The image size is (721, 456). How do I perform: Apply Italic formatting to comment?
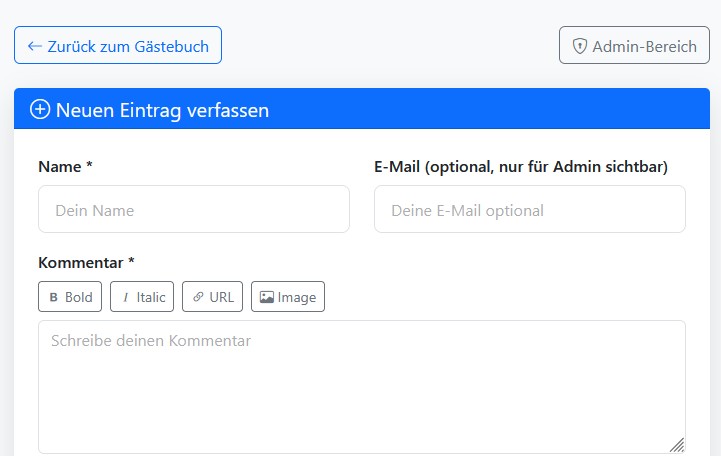coord(142,297)
